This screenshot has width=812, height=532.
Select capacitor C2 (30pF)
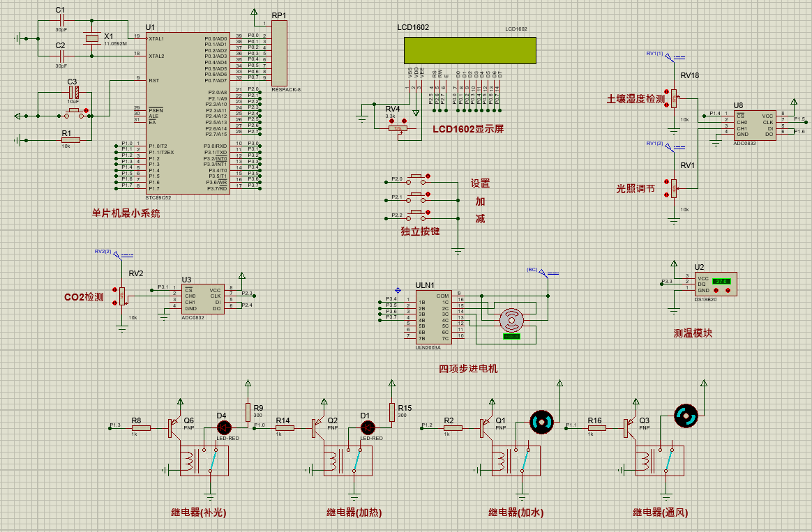[61, 56]
